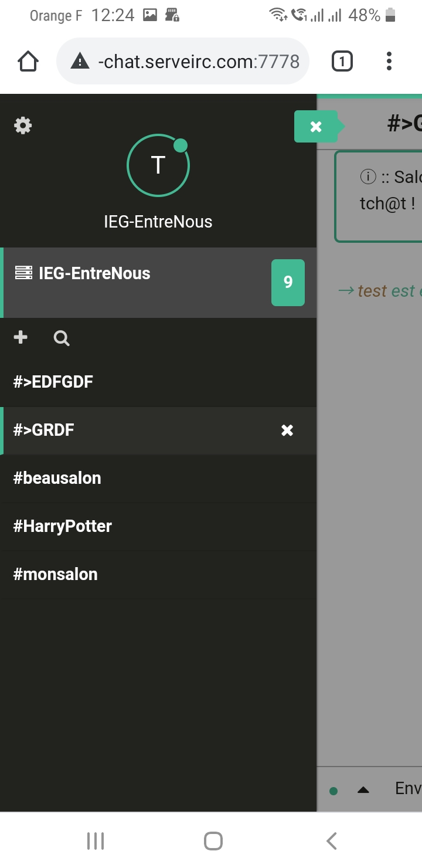Close the #>GRDF channel with X

point(287,430)
